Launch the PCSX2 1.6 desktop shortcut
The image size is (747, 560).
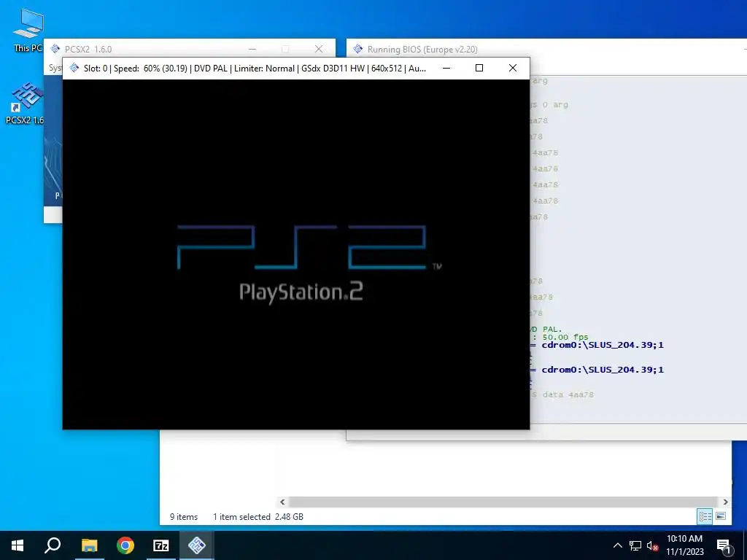(x=25, y=102)
